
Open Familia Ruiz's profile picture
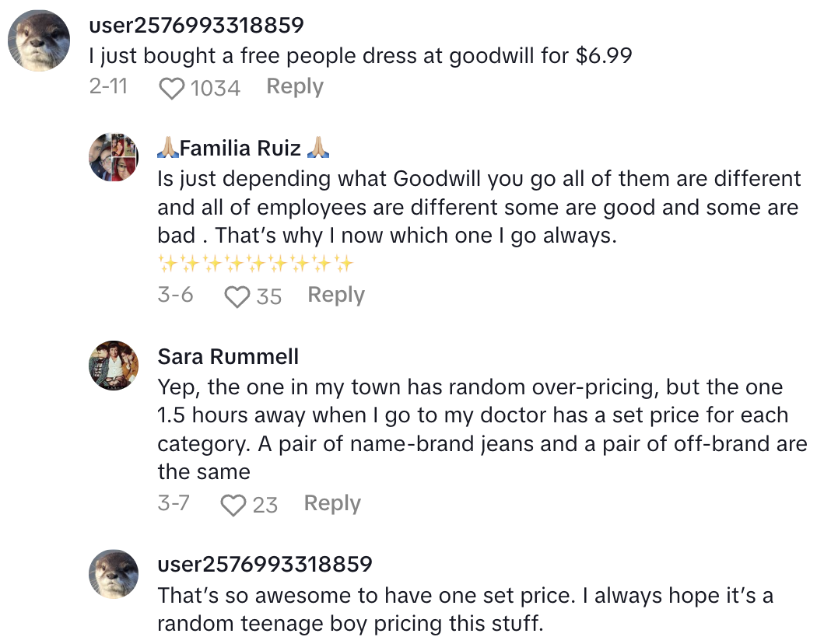pyautogui.click(x=114, y=157)
